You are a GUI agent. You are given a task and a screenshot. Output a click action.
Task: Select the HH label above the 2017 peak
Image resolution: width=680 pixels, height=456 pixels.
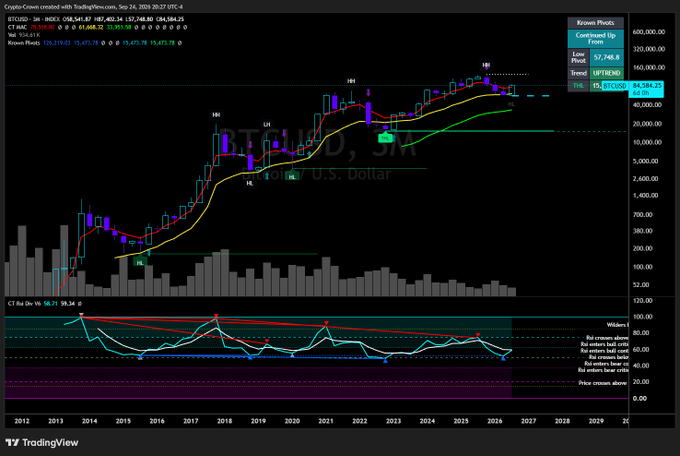[216, 115]
